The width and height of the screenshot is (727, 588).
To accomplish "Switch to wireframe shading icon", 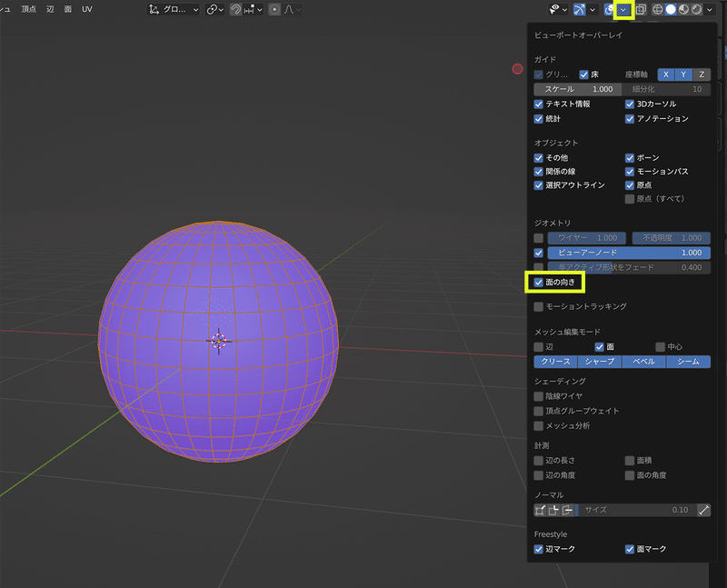I will click(x=657, y=9).
